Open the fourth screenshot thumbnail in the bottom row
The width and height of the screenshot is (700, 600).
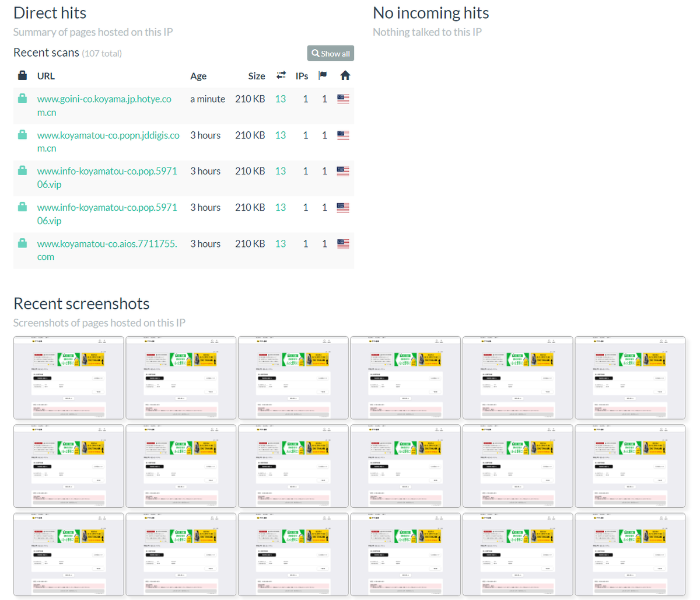pyautogui.click(x=405, y=555)
